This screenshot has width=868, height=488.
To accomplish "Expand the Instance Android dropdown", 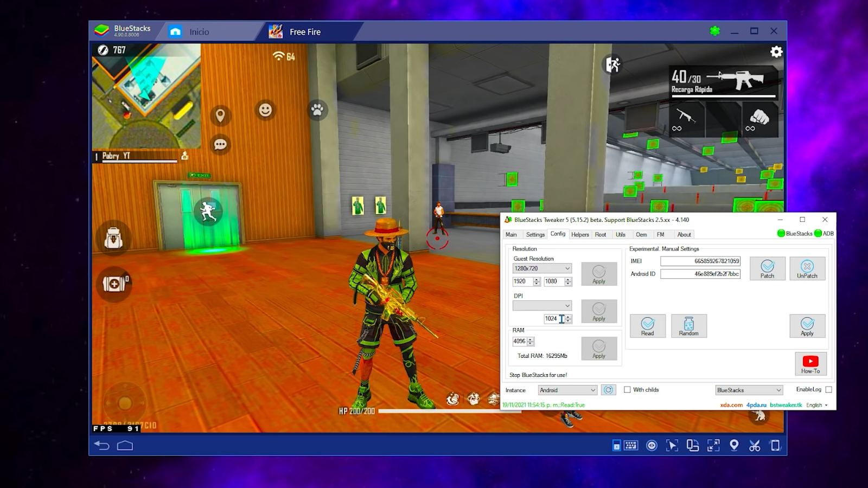I will pos(567,390).
